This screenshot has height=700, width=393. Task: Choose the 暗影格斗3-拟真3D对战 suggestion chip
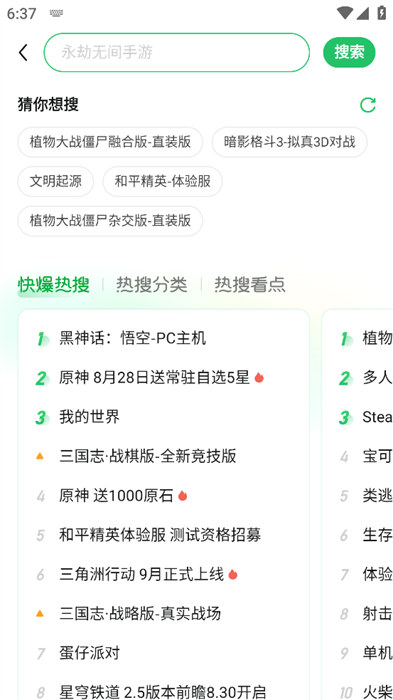click(289, 142)
